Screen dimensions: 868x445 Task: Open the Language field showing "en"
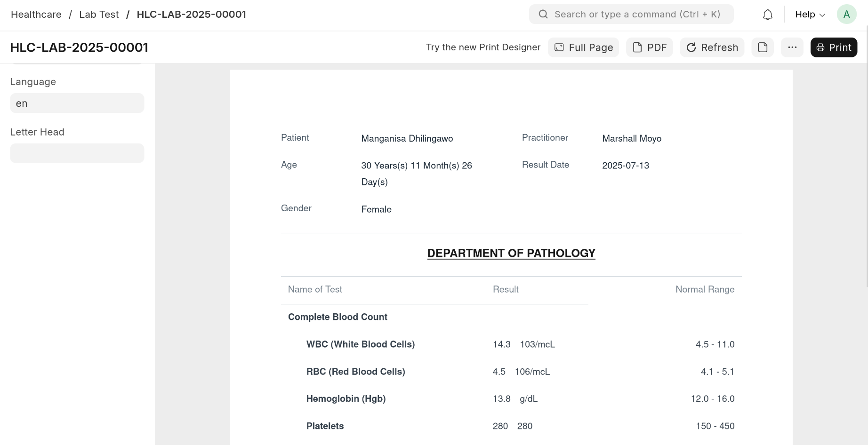77,103
